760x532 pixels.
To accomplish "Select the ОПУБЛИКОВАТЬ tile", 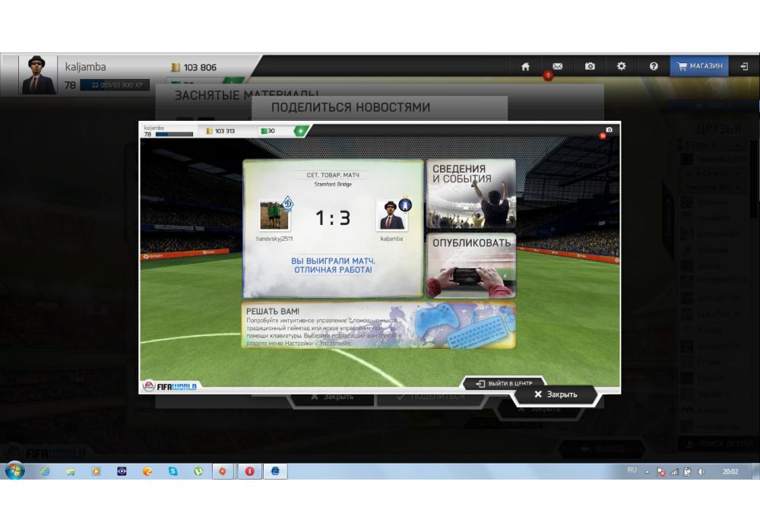I will point(470,265).
